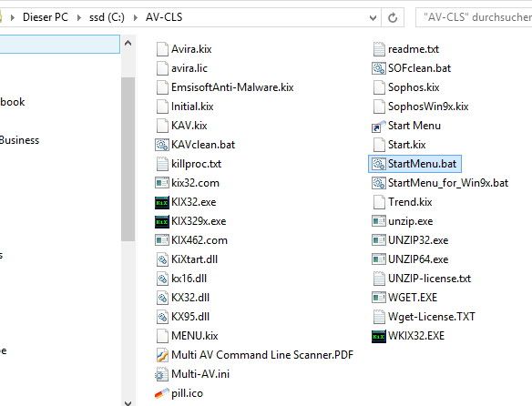The height and width of the screenshot is (406, 532).
Task: Click the StartMenu_for_Win9x.bat file icon
Action: tap(379, 183)
